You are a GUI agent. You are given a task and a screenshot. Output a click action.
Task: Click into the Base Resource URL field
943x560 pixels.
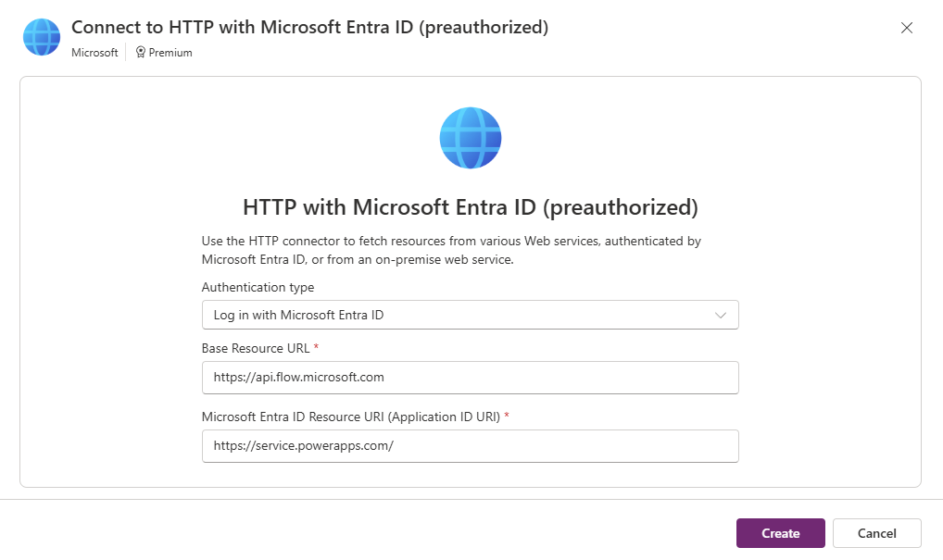(x=471, y=378)
